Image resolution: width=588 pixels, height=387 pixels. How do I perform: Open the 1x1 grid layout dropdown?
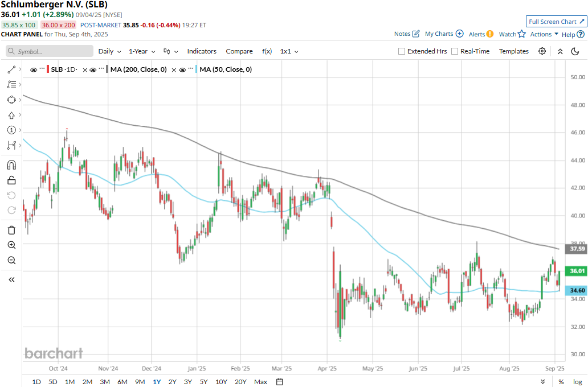click(x=289, y=51)
